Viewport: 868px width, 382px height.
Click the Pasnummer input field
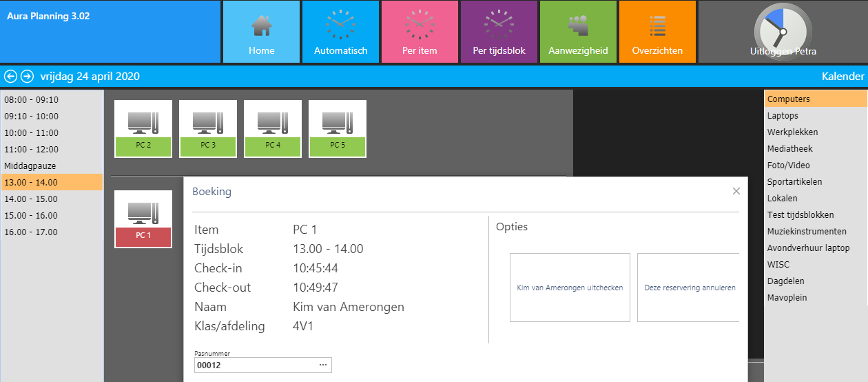pos(254,365)
